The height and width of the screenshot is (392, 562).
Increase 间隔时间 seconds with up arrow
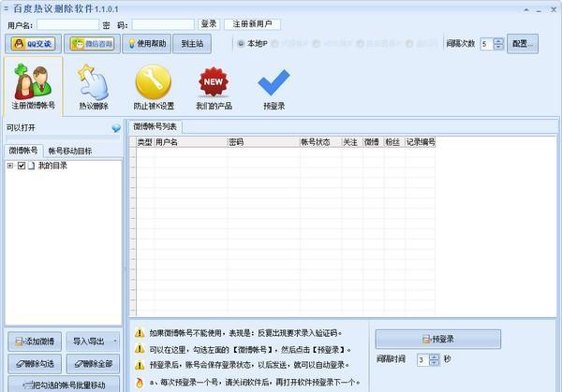pos(434,357)
